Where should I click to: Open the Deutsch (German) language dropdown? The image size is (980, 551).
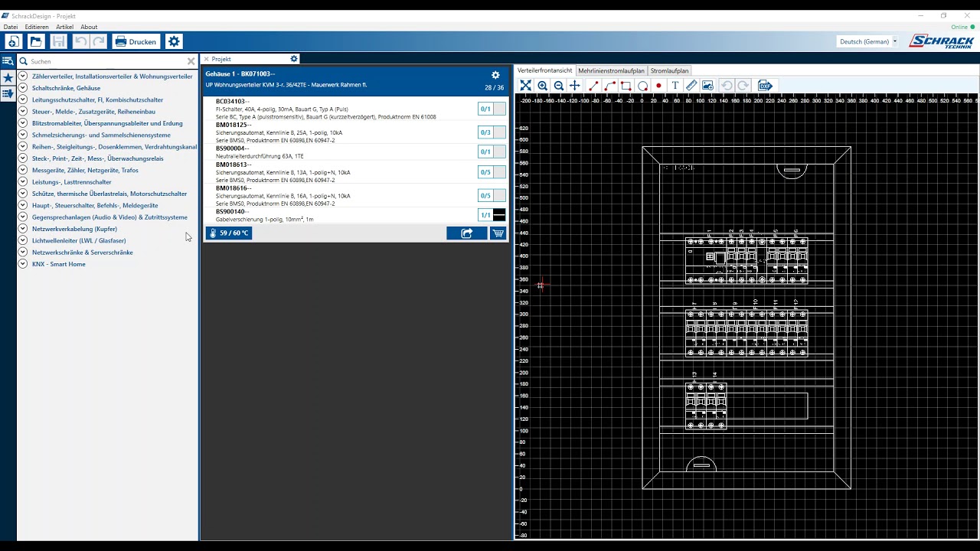pos(868,41)
